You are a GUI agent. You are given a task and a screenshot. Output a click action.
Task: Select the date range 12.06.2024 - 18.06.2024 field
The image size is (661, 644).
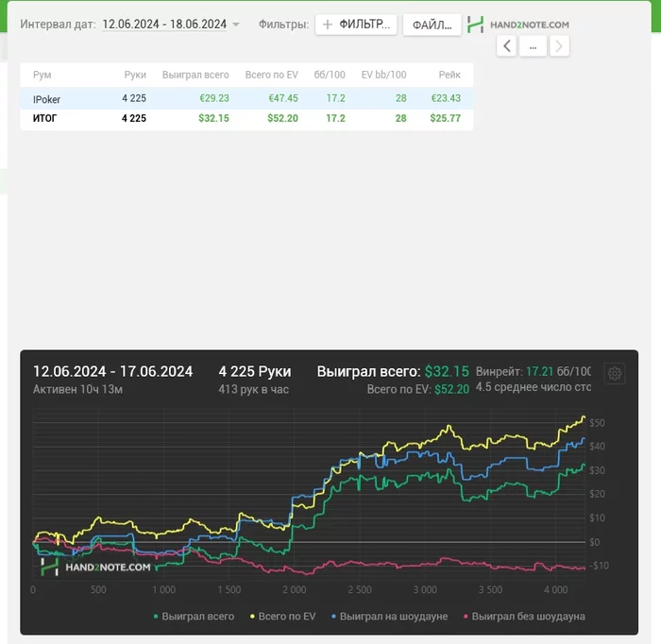click(x=164, y=25)
